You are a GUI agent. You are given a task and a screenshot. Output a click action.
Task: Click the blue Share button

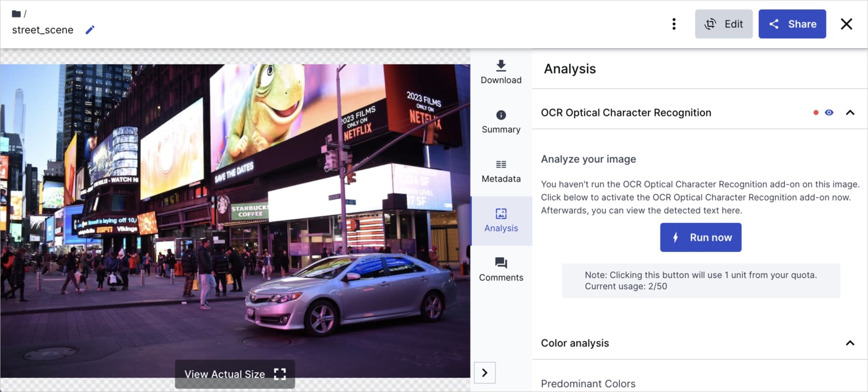coord(792,24)
